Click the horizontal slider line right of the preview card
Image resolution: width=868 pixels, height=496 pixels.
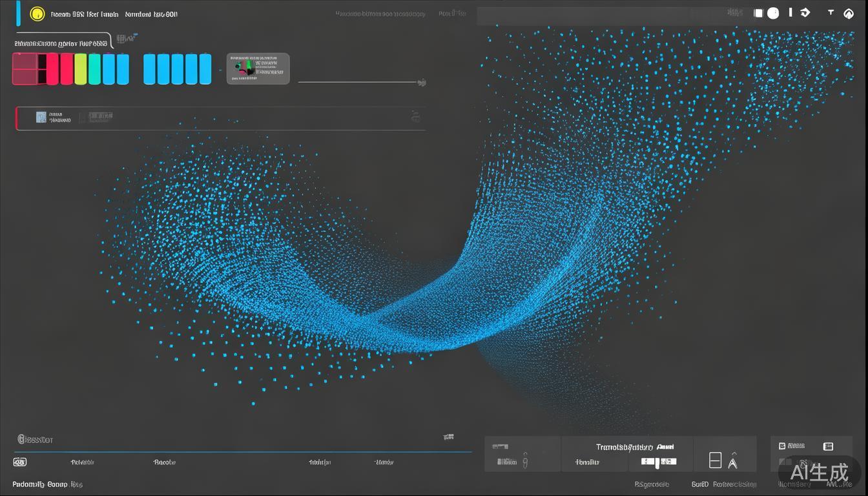pyautogui.click(x=356, y=82)
